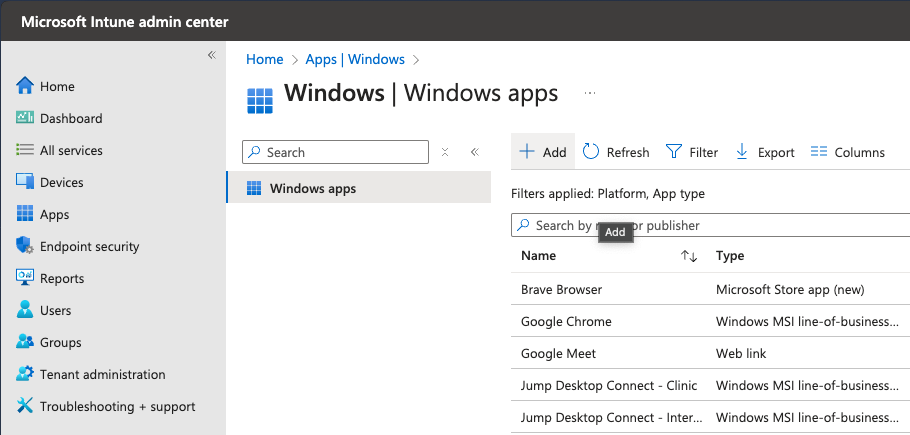Image resolution: width=910 pixels, height=435 pixels.
Task: Focus the sub-menu Search field
Action: [x=335, y=152]
